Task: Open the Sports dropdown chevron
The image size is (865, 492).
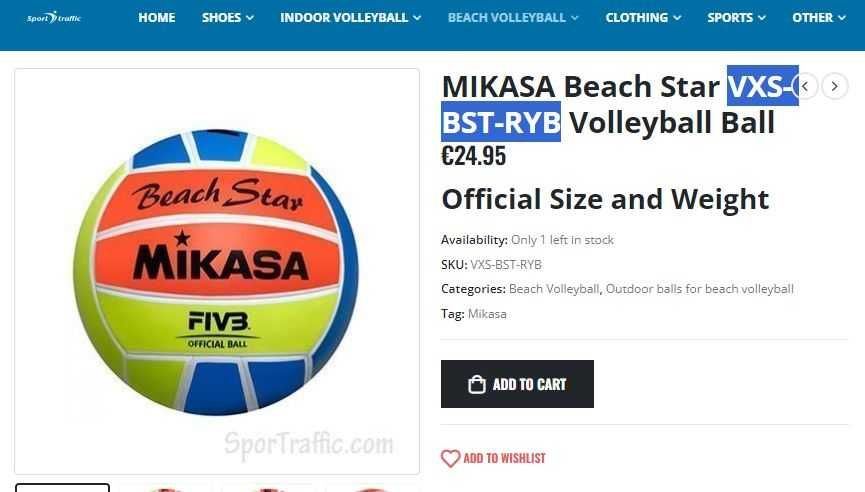Action: click(762, 18)
